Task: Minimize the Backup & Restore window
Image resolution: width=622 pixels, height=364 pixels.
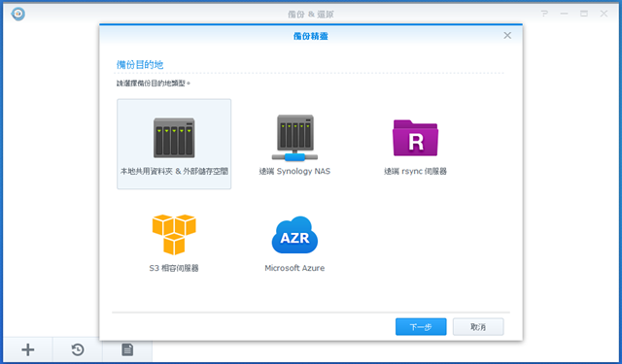Action: point(564,14)
